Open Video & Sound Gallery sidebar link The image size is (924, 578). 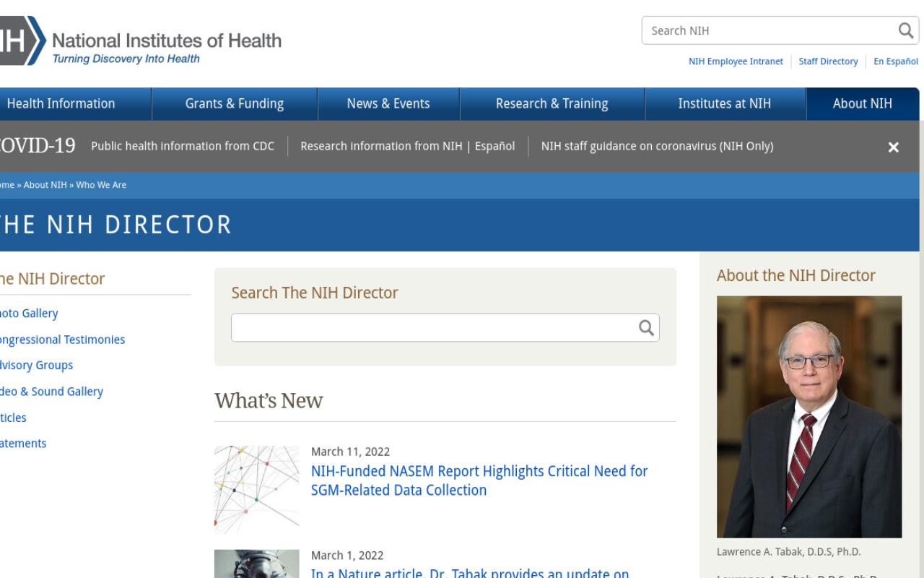[51, 392]
